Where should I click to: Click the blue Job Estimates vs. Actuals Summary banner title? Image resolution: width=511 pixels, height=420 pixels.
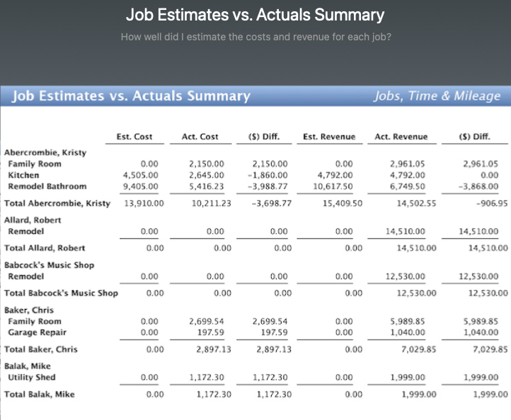tap(131, 95)
